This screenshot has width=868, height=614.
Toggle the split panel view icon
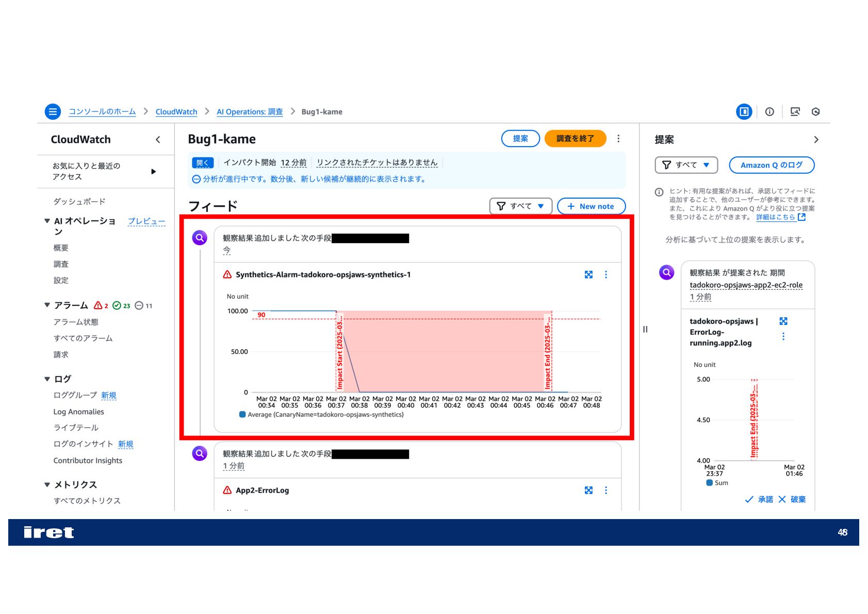tap(744, 111)
